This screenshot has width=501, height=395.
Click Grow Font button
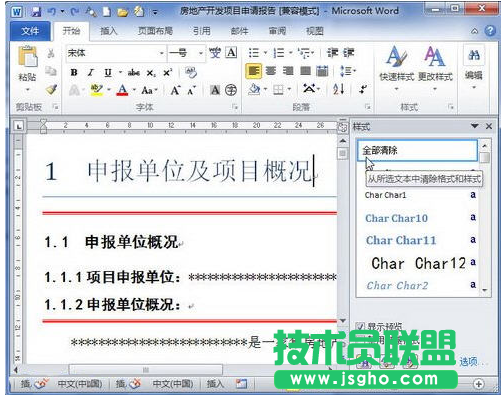pos(176,90)
